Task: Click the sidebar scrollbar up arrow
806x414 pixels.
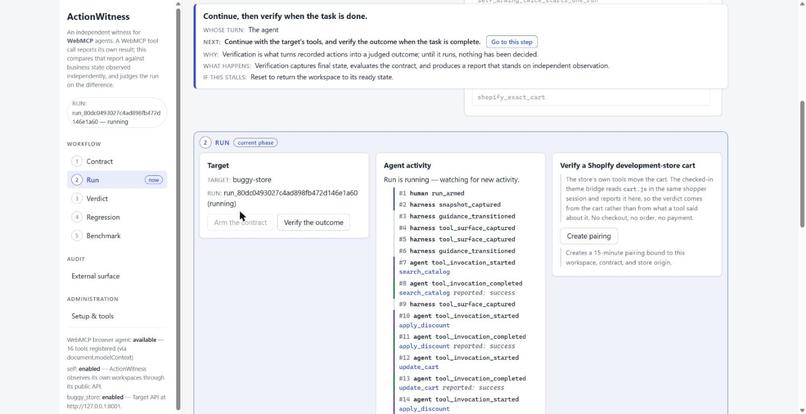Action: coord(178,4)
